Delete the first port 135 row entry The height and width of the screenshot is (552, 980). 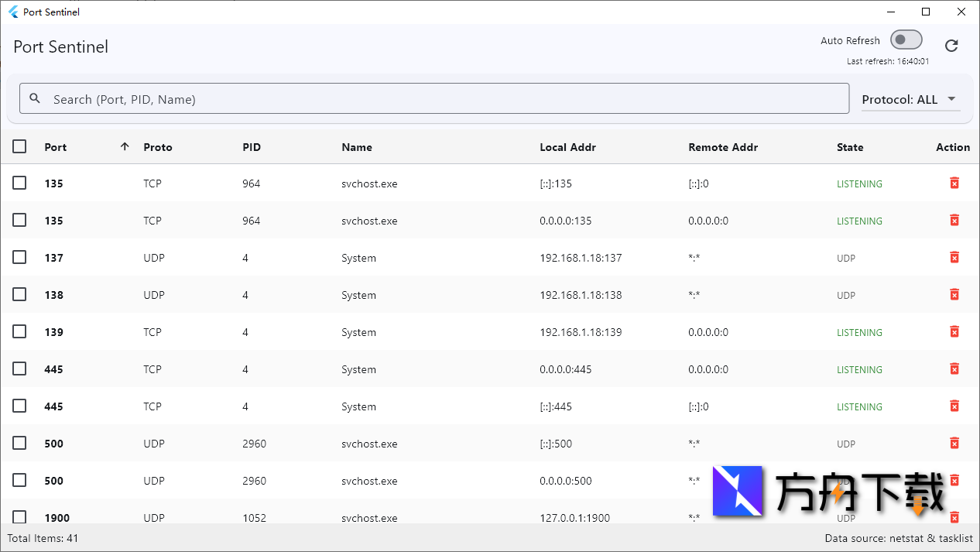[x=954, y=183]
